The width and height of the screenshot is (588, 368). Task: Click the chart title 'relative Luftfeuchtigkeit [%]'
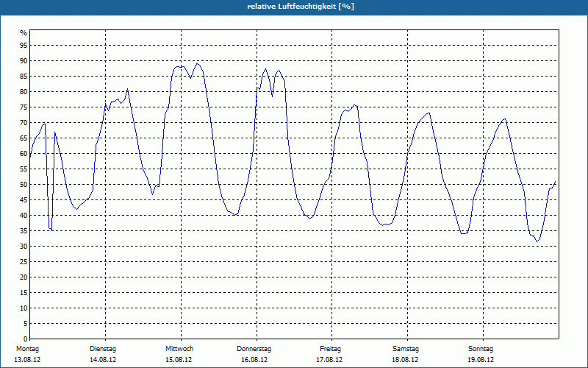point(301,7)
